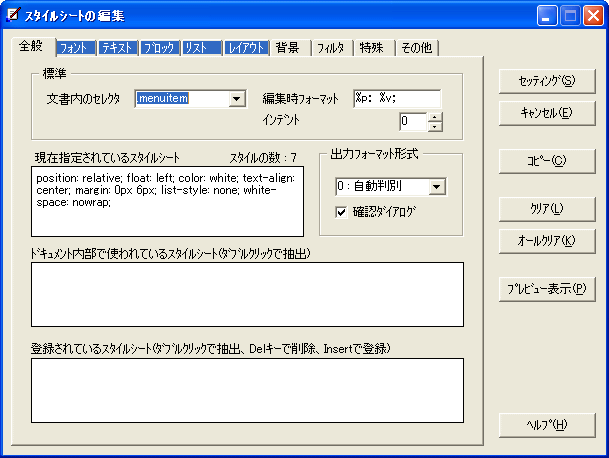609x458 pixels.
Task: Click the クリア(L) button
Action: pos(547,209)
